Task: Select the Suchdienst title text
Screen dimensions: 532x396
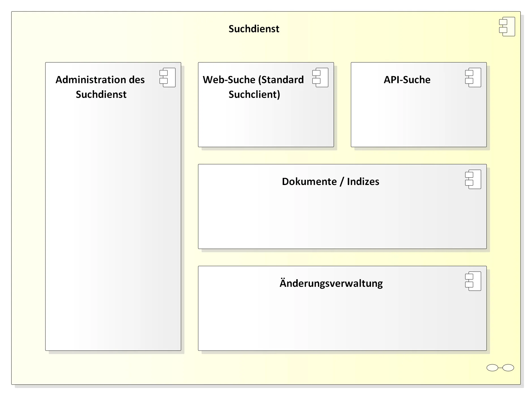Action: pyautogui.click(x=254, y=29)
